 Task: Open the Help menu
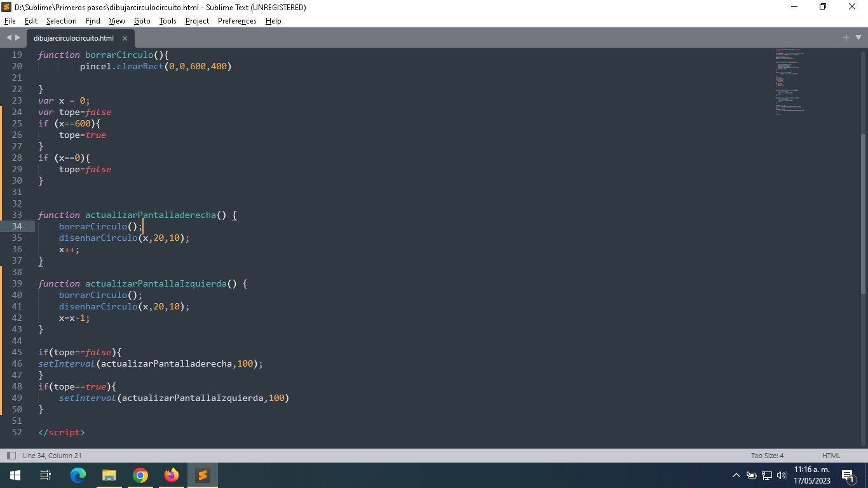(x=273, y=21)
